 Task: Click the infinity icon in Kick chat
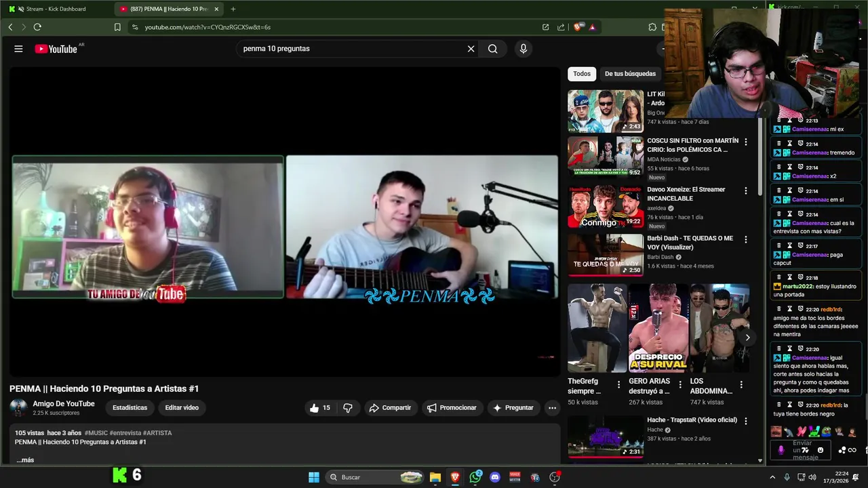coord(852,450)
